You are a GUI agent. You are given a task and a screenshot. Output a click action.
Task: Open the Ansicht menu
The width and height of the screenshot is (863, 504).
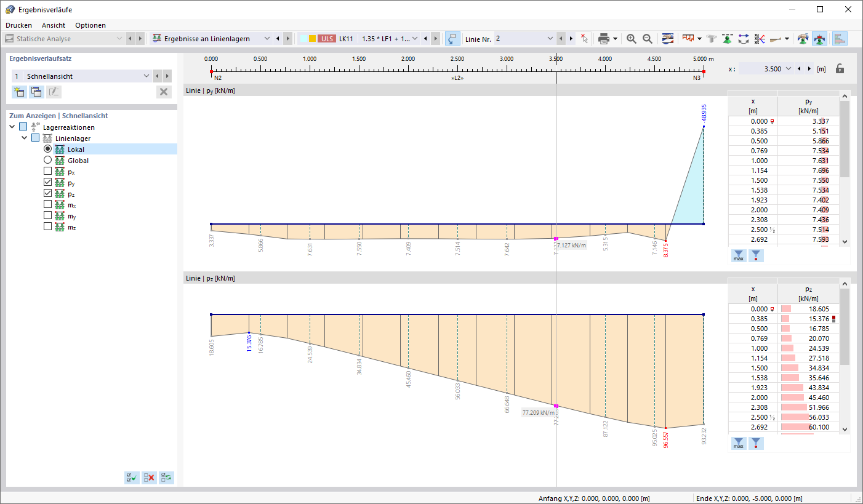[x=54, y=25]
